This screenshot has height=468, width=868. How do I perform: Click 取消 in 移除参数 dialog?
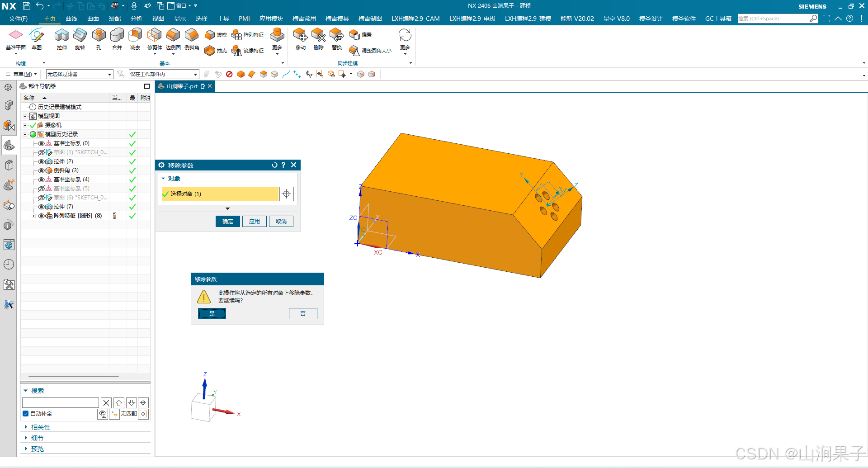coord(281,221)
